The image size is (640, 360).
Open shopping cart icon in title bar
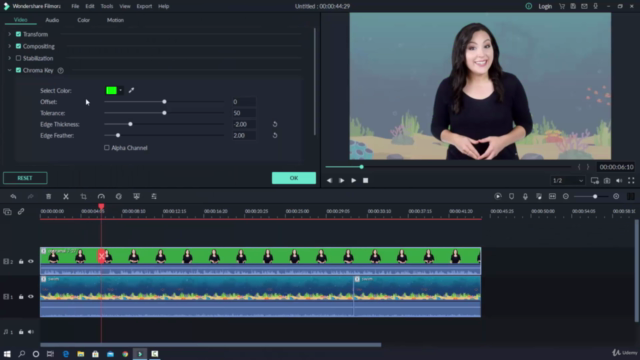[562, 6]
